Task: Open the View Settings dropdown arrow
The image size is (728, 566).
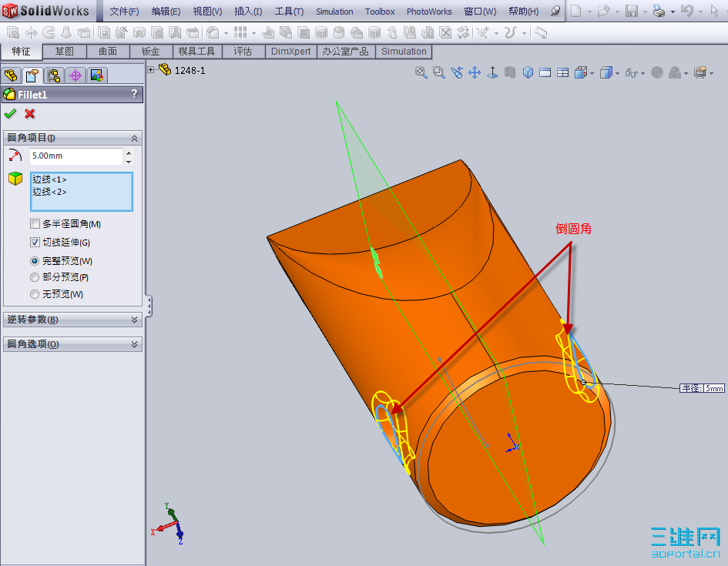Action: 711,73
